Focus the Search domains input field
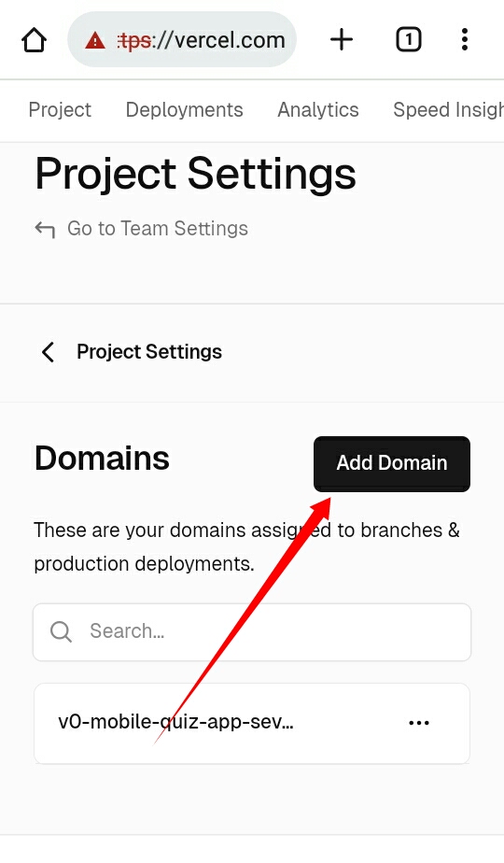Image resolution: width=504 pixels, height=863 pixels. coord(252,631)
